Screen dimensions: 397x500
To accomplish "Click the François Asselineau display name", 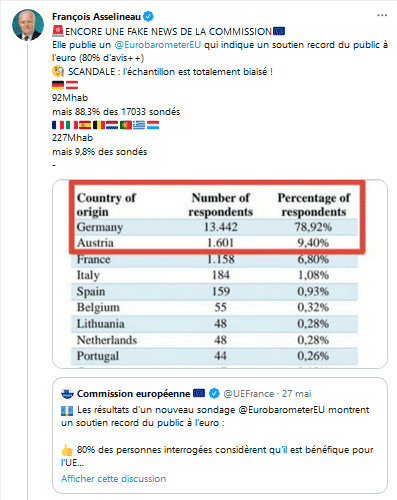I will (96, 16).
